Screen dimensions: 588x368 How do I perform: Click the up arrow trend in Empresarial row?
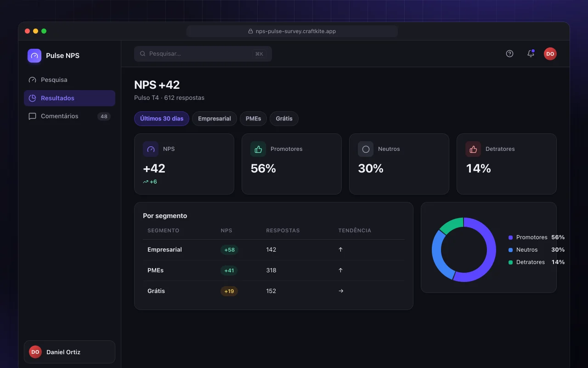[x=340, y=250]
